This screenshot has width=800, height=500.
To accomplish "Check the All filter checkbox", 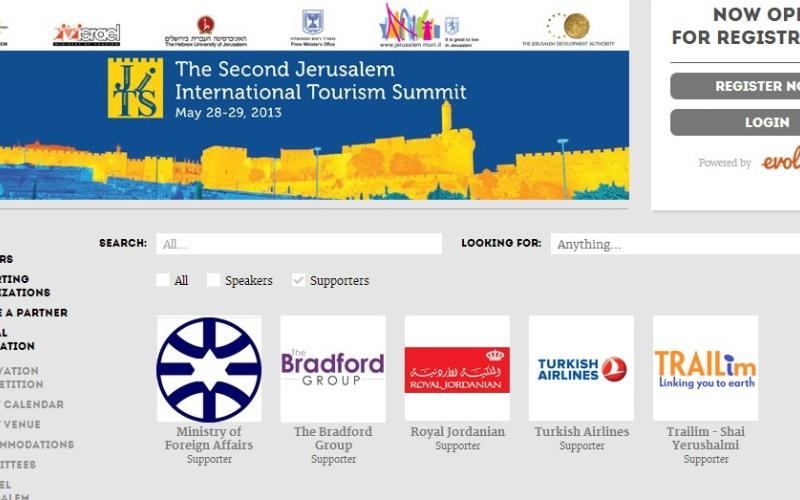I will pyautogui.click(x=163, y=281).
